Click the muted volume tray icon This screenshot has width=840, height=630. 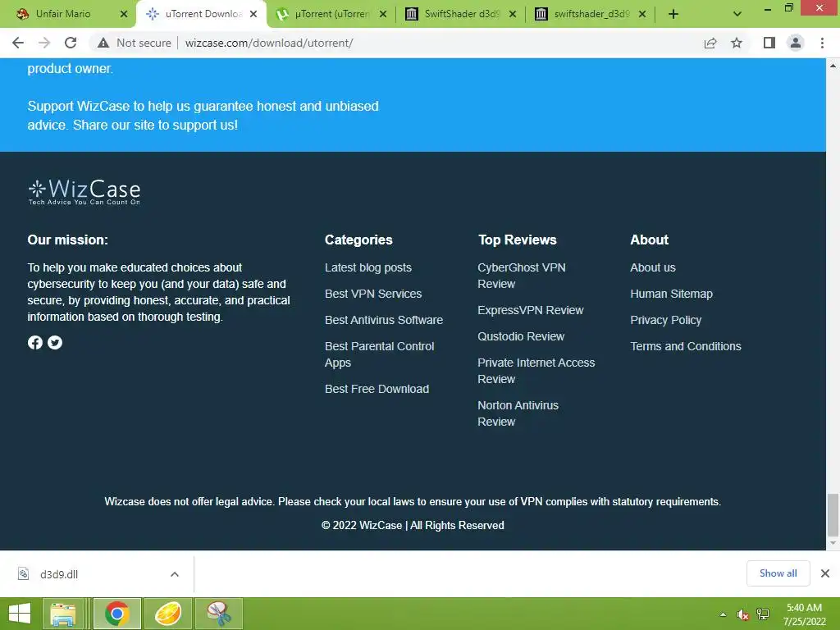(742, 614)
